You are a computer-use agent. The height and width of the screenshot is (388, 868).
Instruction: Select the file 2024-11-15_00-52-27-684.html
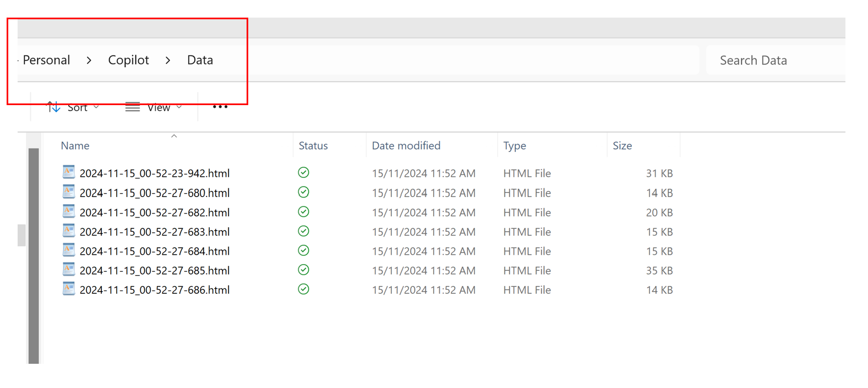coord(155,251)
